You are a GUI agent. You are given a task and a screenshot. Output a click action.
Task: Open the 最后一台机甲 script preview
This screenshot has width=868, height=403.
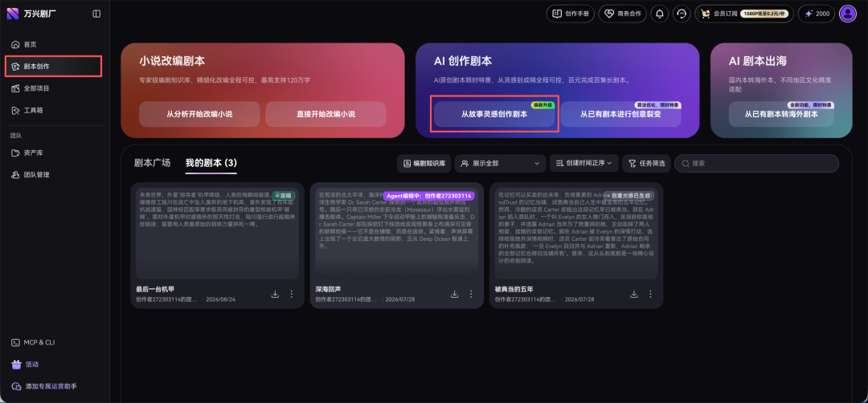coord(218,234)
